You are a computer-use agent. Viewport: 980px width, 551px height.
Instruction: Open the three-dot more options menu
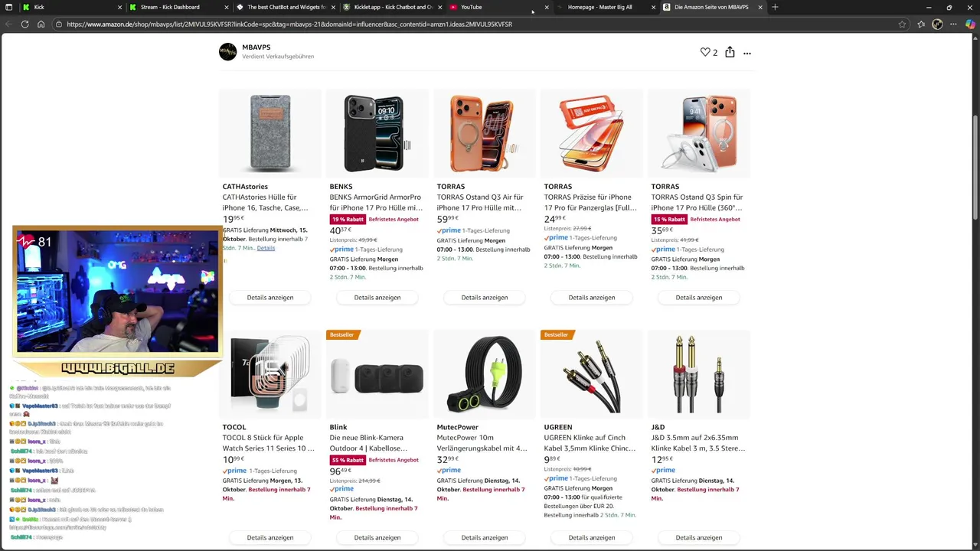coord(747,53)
